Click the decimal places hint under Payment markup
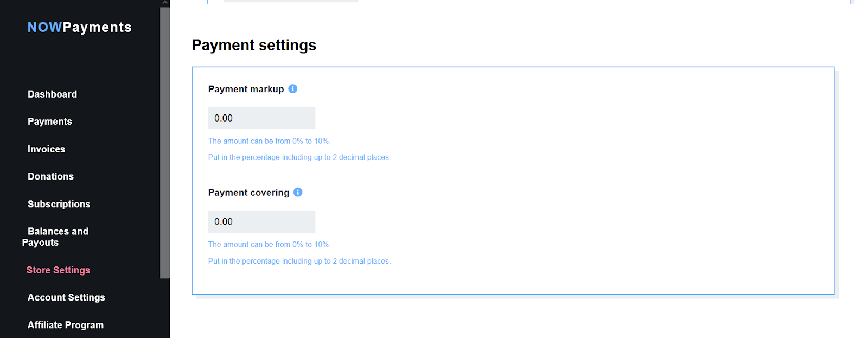This screenshot has width=868, height=338. (299, 157)
